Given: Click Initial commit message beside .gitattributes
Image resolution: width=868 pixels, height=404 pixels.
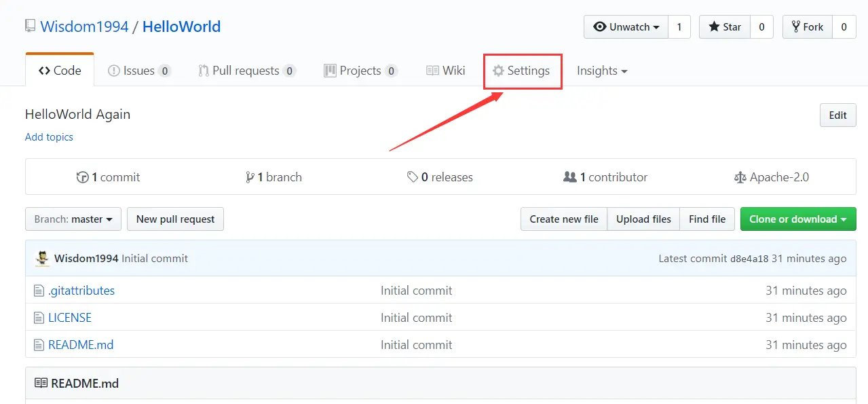Looking at the screenshot, I should [x=416, y=291].
